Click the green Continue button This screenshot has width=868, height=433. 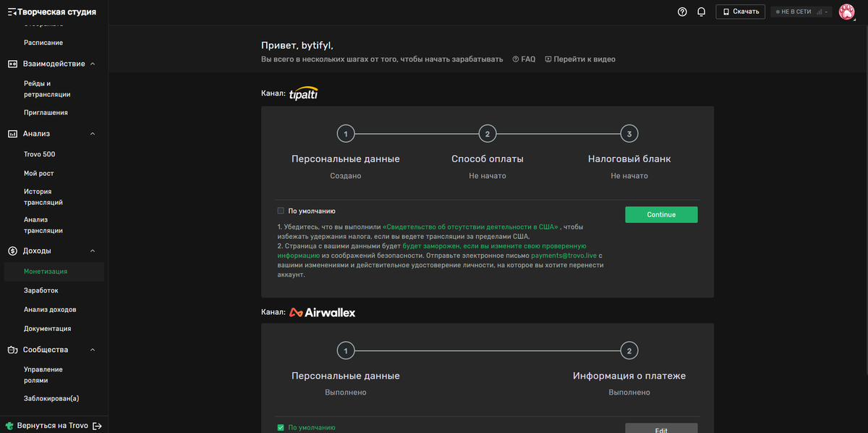tap(661, 214)
